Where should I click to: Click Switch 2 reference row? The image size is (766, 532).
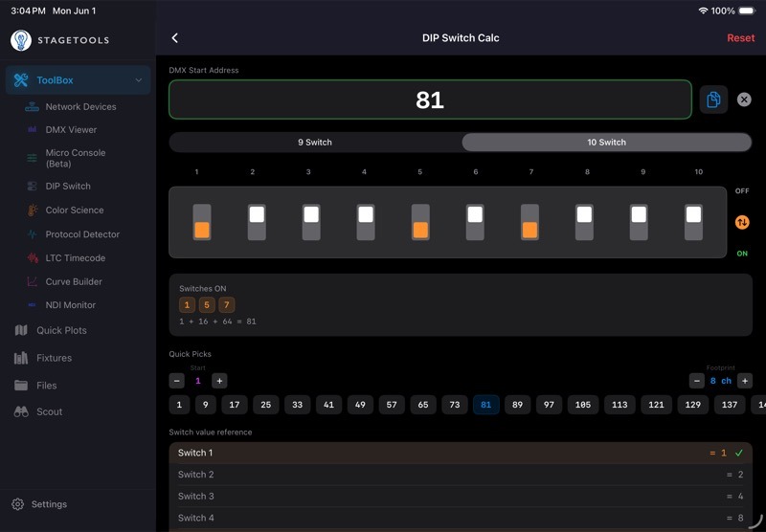click(461, 475)
